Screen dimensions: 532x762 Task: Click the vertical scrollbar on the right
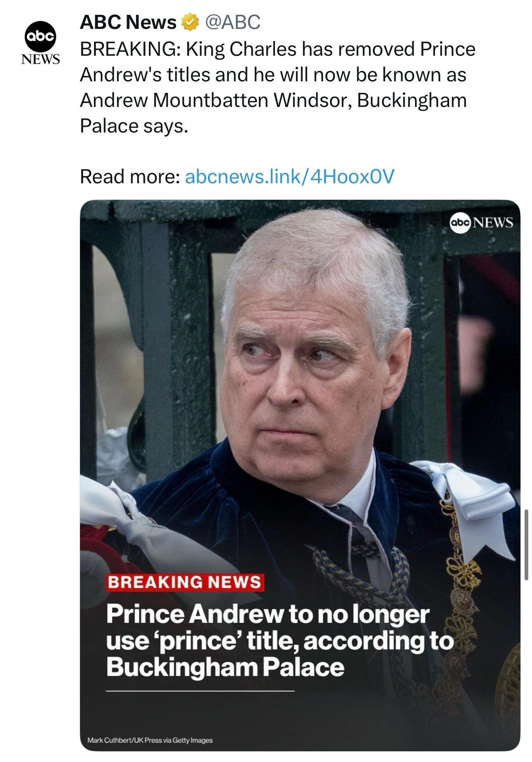pos(526,545)
